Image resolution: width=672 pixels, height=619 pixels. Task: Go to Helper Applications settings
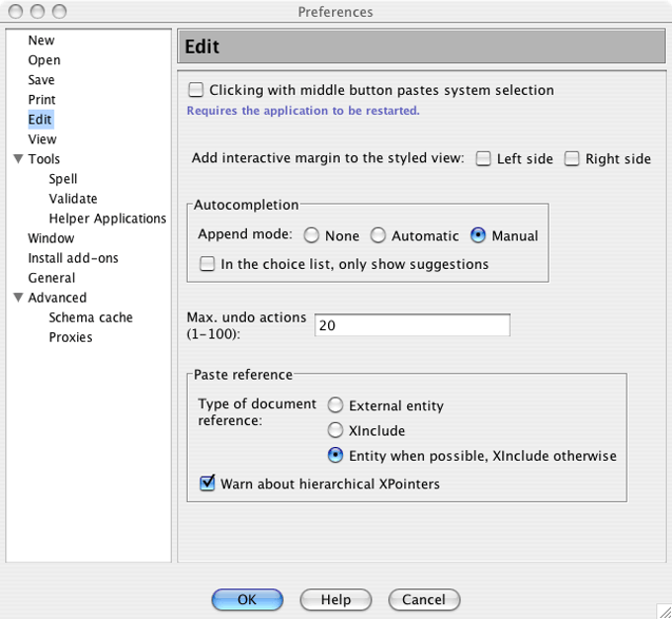point(107,219)
